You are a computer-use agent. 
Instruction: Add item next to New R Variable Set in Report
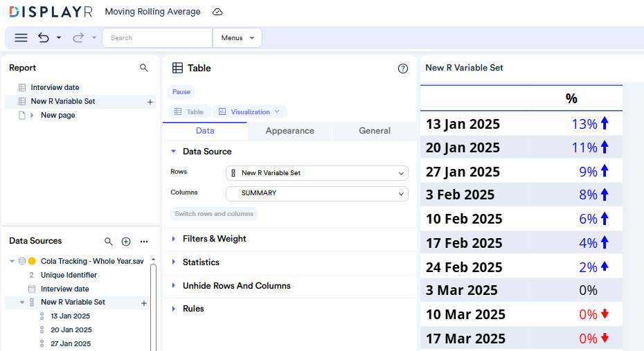150,102
